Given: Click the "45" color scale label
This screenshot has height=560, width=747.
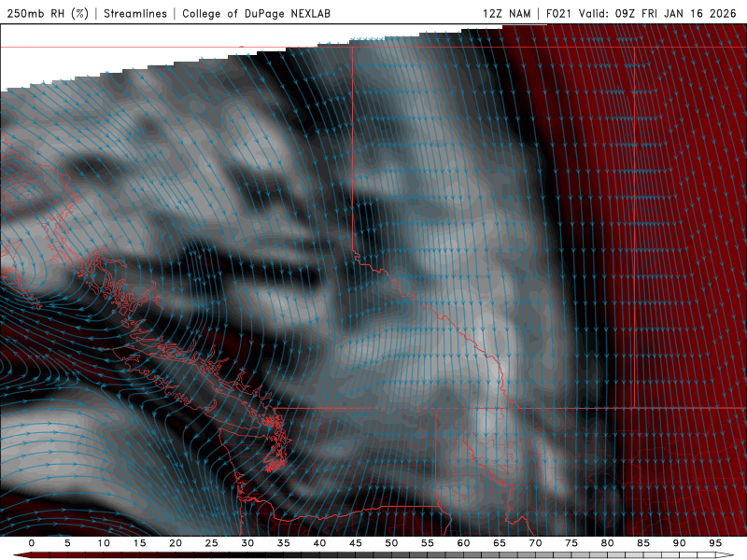Looking at the screenshot, I should (355, 543).
